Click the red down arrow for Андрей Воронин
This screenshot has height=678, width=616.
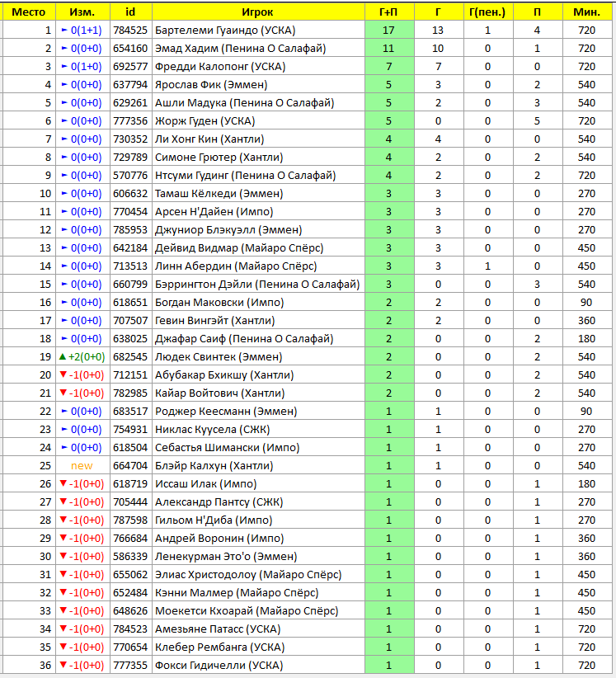tap(63, 539)
